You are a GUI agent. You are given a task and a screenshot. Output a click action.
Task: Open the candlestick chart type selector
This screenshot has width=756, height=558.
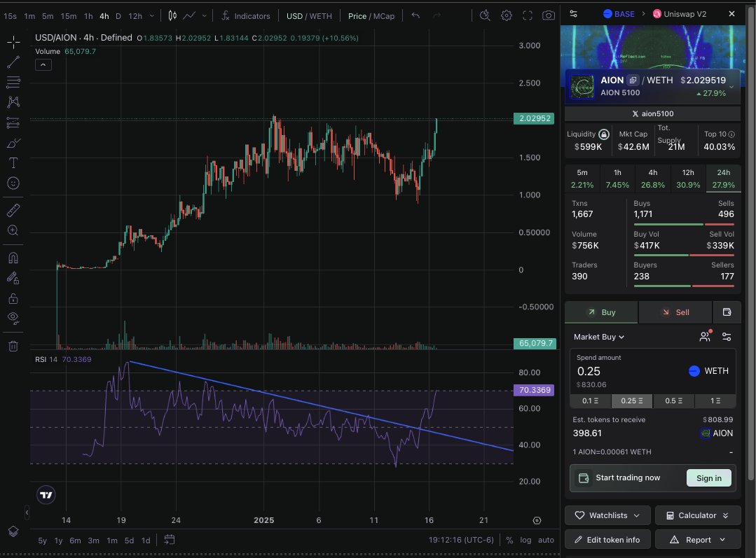click(x=172, y=16)
